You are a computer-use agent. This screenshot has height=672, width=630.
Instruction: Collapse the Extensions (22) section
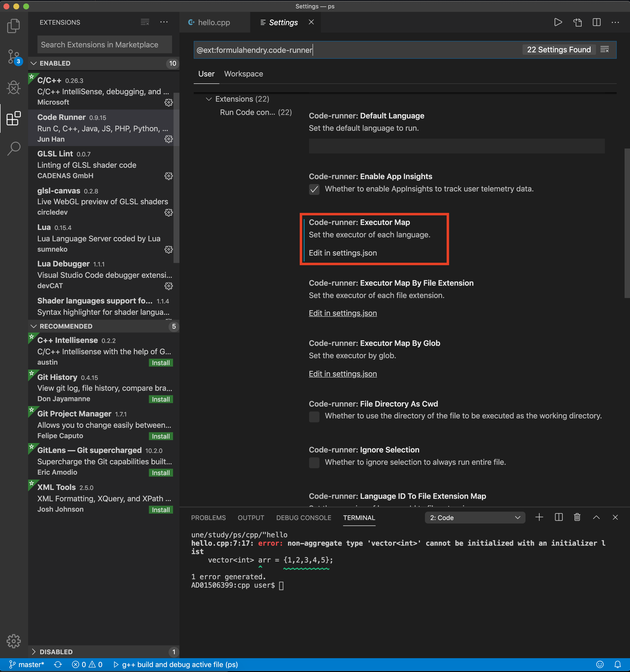[209, 99]
